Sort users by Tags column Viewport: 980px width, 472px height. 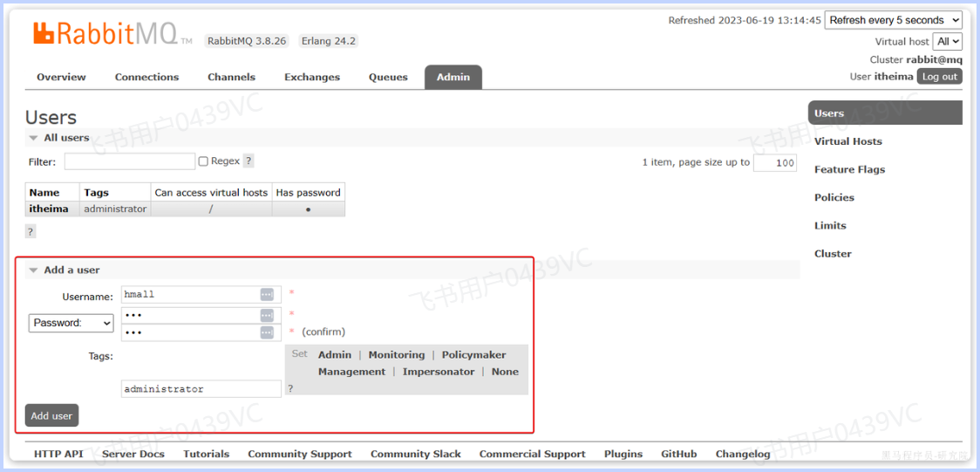[x=96, y=193]
